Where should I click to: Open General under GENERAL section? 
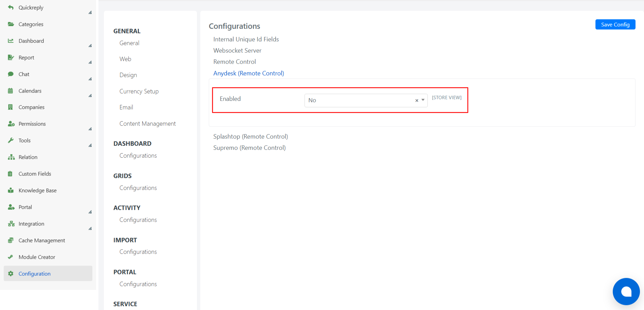click(x=129, y=43)
